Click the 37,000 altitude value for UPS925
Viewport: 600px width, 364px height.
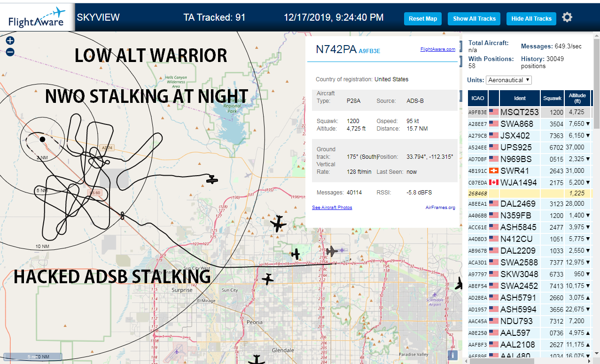[575, 147]
